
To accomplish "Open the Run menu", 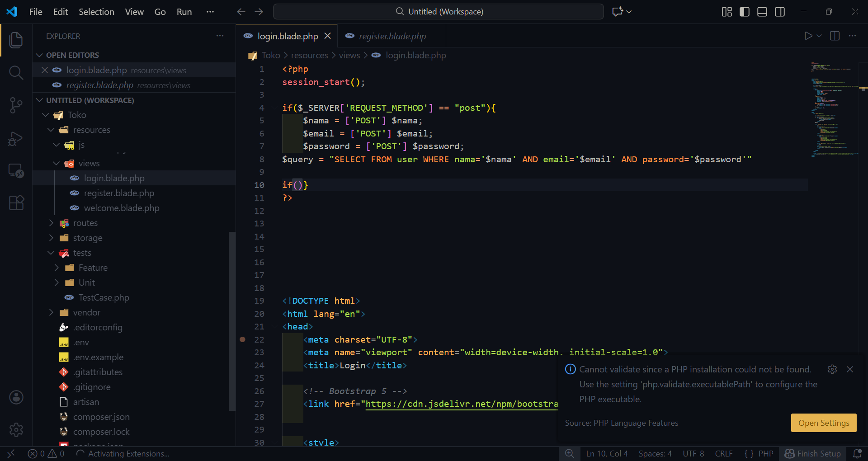I will tap(184, 12).
